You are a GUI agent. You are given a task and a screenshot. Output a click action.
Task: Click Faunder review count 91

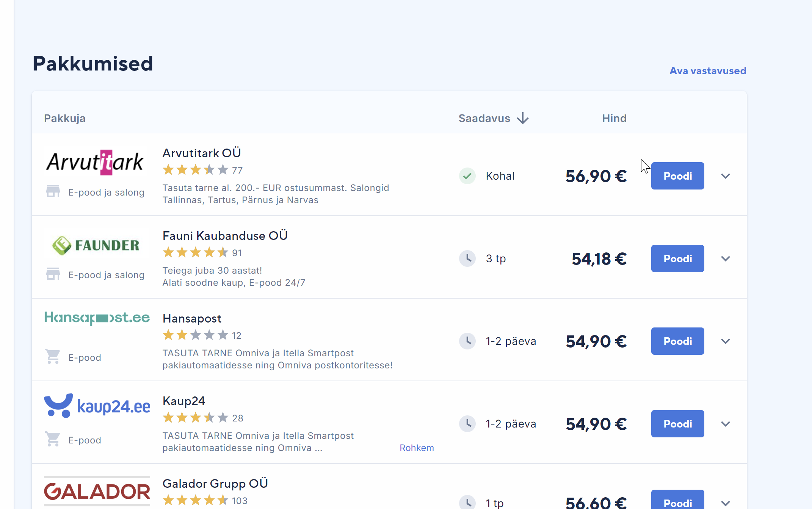coord(237,253)
